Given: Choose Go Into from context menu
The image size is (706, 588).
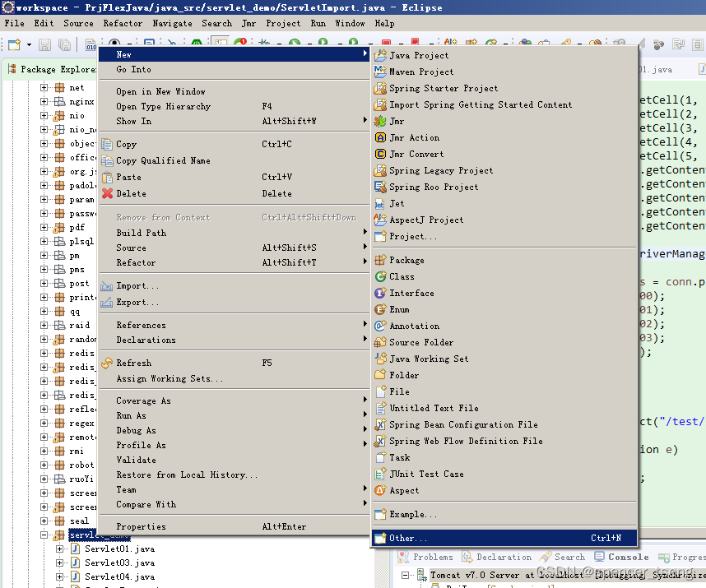Looking at the screenshot, I should click(x=233, y=69).
